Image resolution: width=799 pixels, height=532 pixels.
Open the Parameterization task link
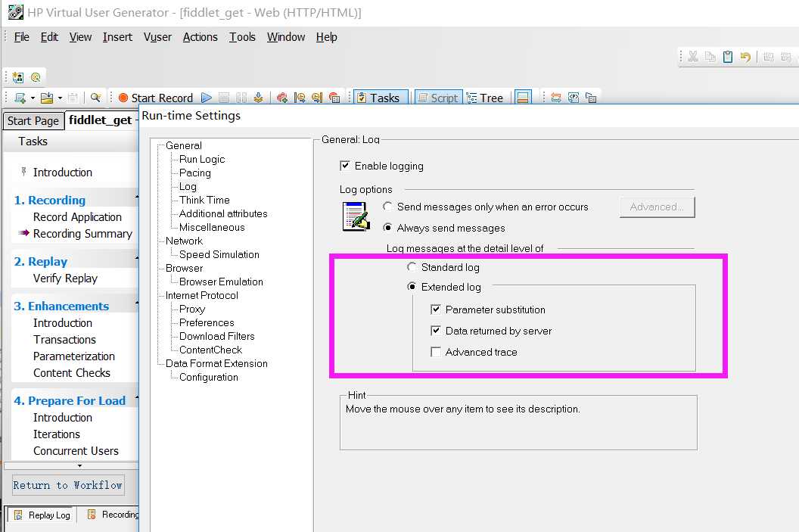point(74,356)
